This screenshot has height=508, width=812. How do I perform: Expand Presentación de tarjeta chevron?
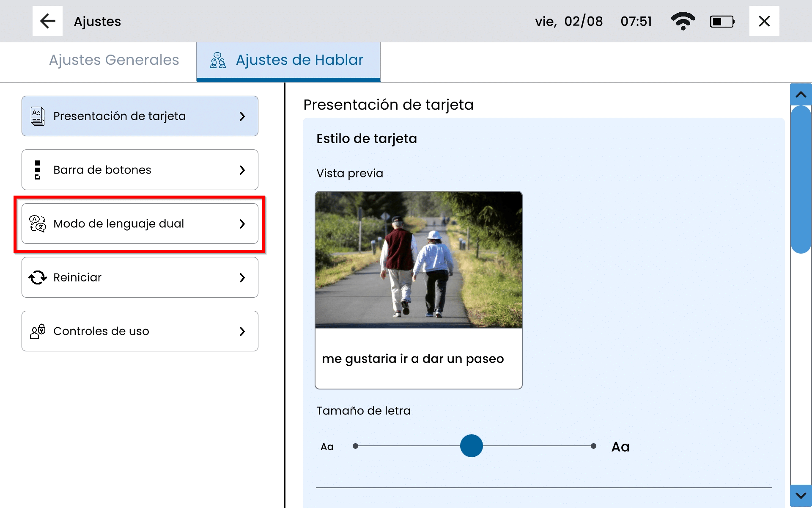[242, 116]
